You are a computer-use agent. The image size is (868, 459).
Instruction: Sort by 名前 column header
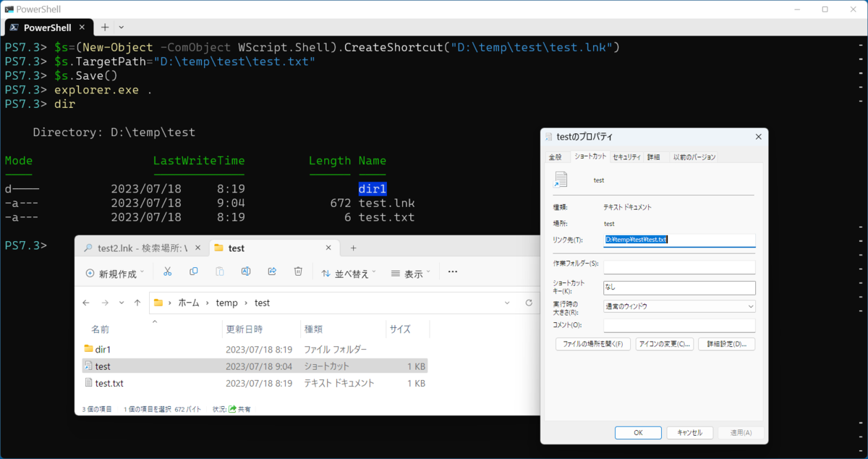(x=100, y=329)
